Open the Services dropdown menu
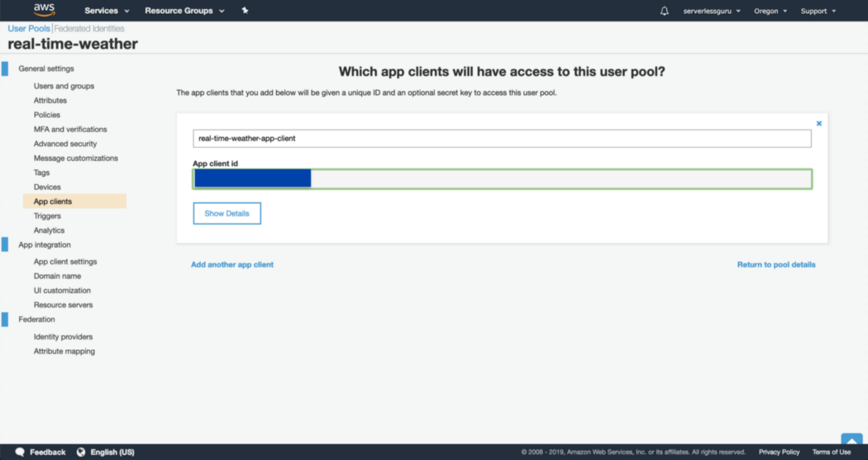The height and width of the screenshot is (460, 868). pyautogui.click(x=107, y=11)
